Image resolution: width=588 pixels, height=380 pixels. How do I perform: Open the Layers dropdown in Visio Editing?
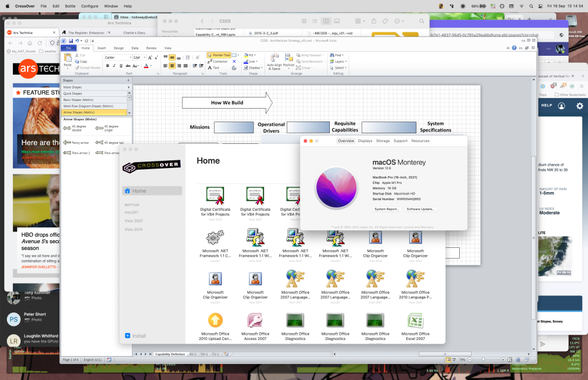(x=338, y=62)
